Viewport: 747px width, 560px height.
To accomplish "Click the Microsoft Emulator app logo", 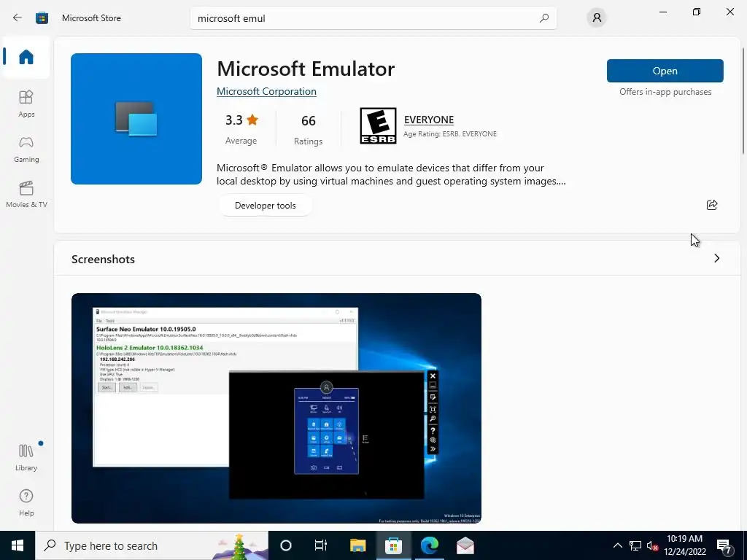I will (x=136, y=119).
